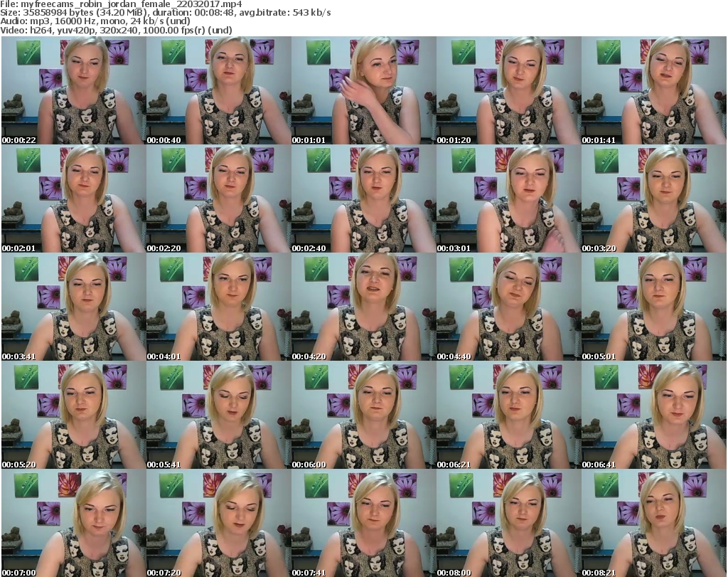Choose the frame stamped 00:06:41
Screen dimensions: 728x577
[x=654, y=415]
